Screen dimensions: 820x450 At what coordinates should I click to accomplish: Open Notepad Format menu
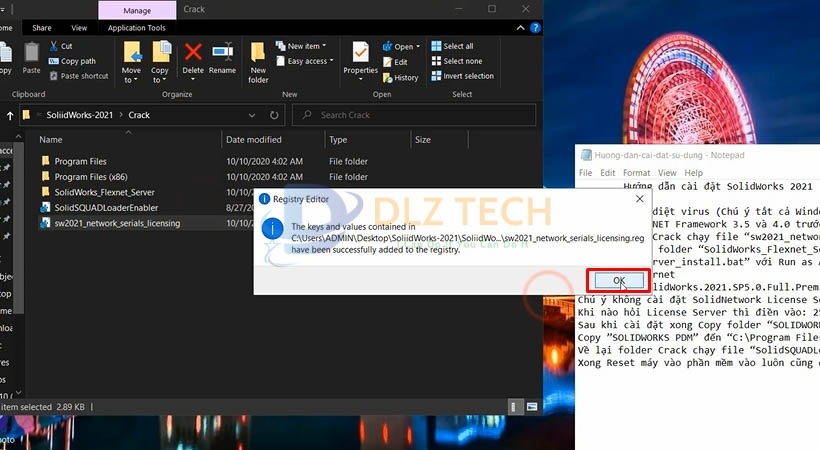[x=636, y=173]
